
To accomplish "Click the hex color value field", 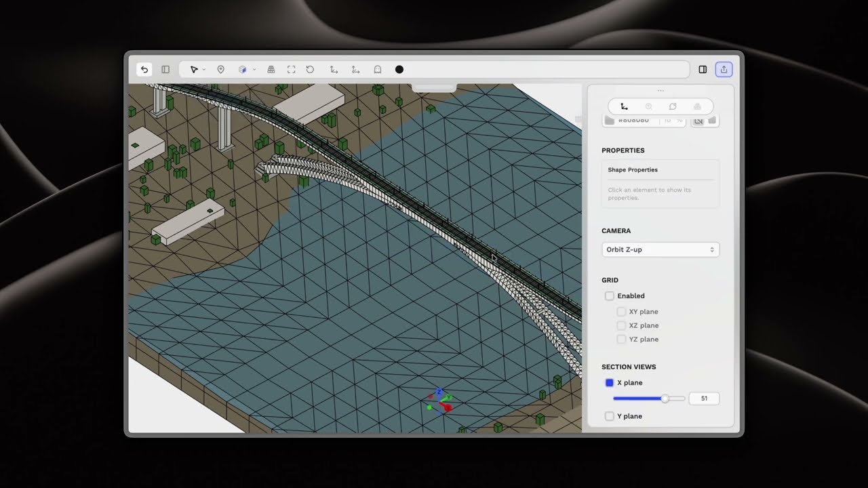I will click(x=633, y=121).
